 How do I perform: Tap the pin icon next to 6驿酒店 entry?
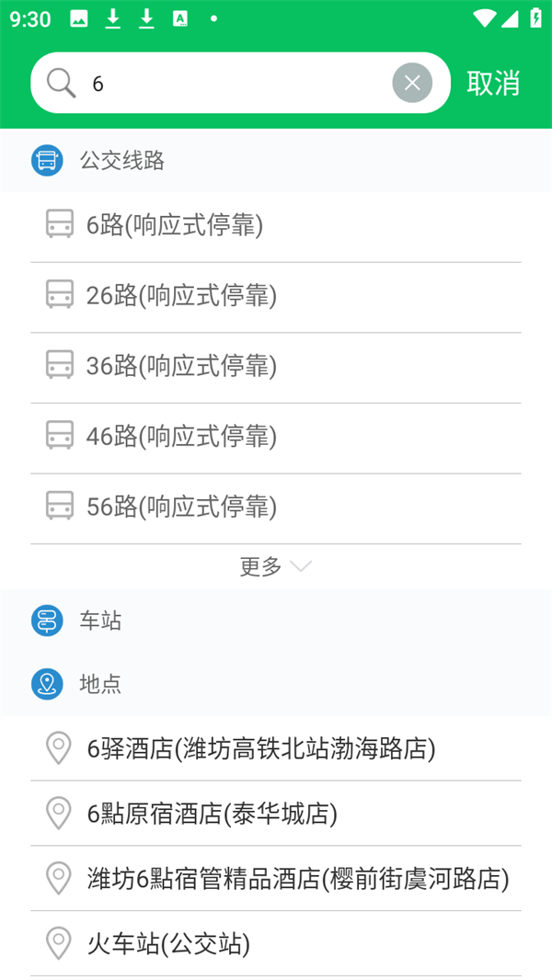click(x=58, y=749)
